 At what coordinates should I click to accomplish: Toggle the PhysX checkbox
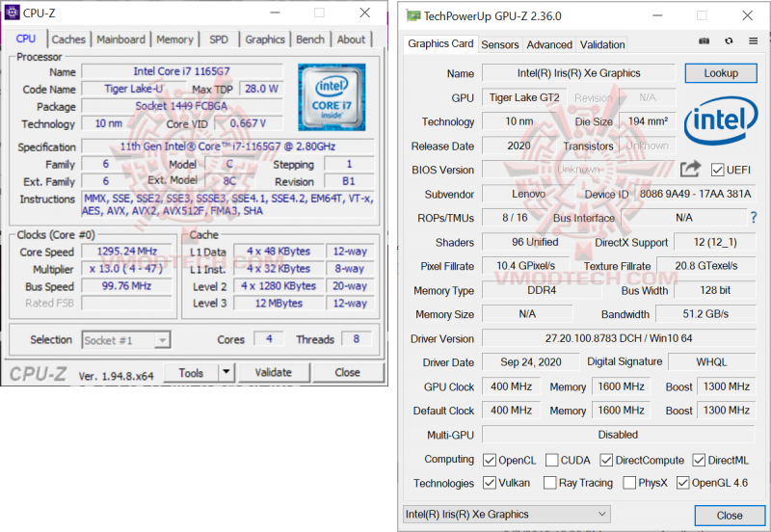click(x=629, y=483)
